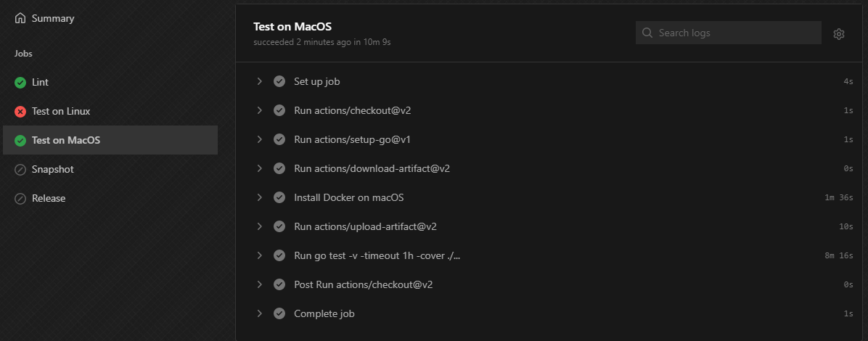Click the Summary home icon
868x341 pixels.
tap(20, 18)
